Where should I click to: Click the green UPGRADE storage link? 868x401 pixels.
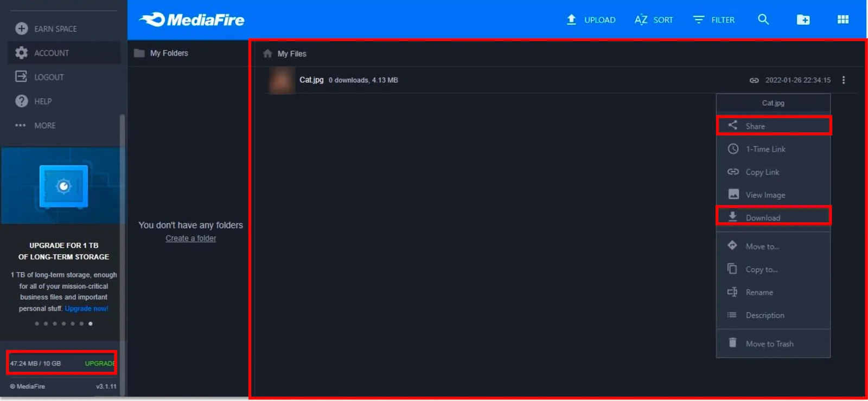[x=99, y=363]
